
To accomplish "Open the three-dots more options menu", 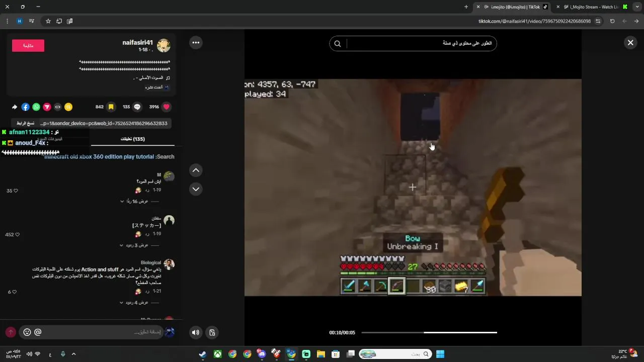I will (196, 43).
